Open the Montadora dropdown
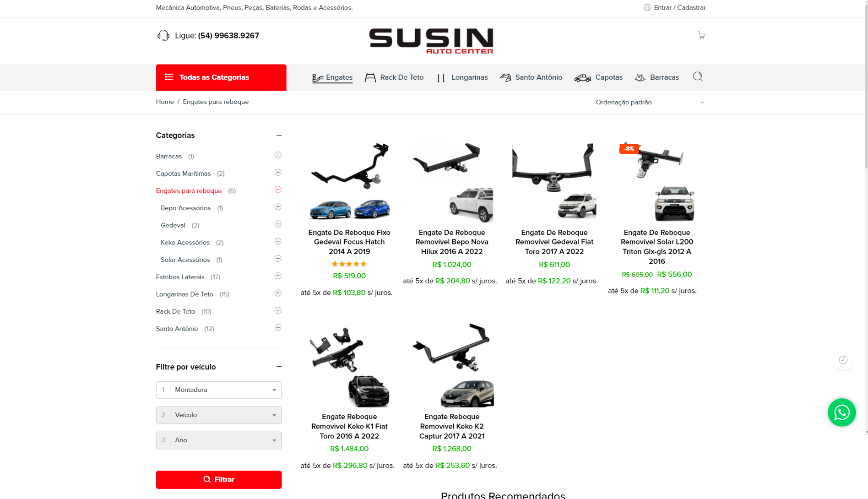 (218, 390)
